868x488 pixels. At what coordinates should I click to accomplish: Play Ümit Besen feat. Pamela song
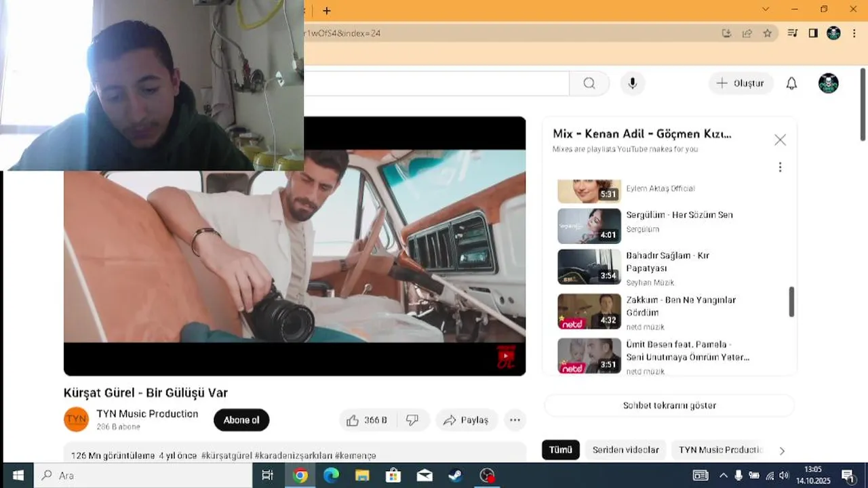[x=688, y=350]
